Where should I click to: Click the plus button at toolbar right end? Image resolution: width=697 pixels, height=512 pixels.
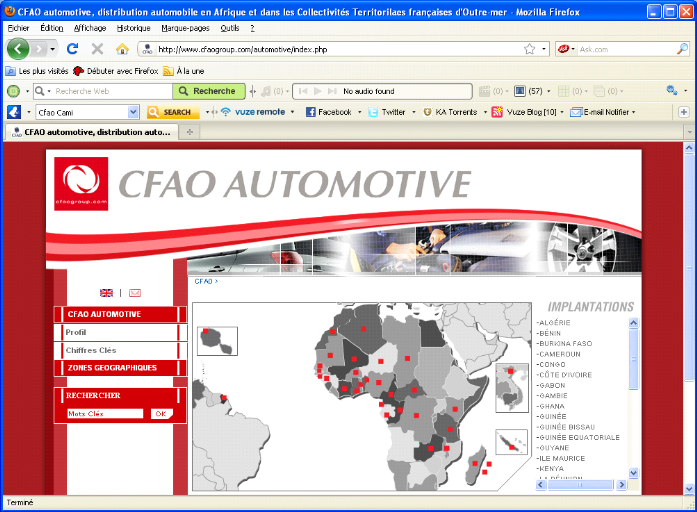click(684, 112)
